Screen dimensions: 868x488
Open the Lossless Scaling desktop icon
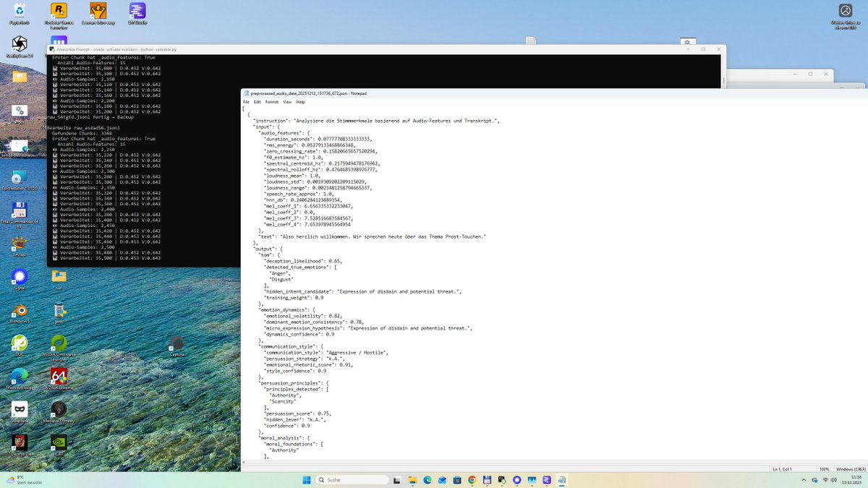98,14
